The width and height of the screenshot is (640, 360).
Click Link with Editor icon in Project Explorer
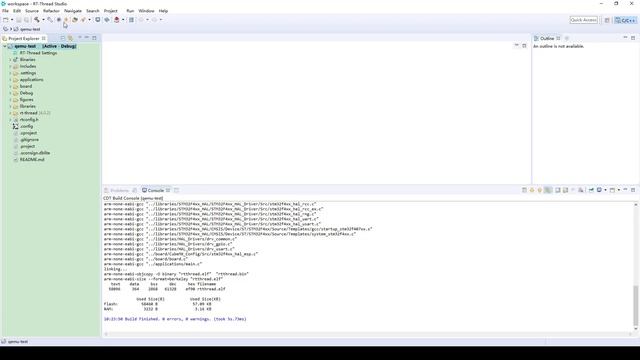(70, 38)
